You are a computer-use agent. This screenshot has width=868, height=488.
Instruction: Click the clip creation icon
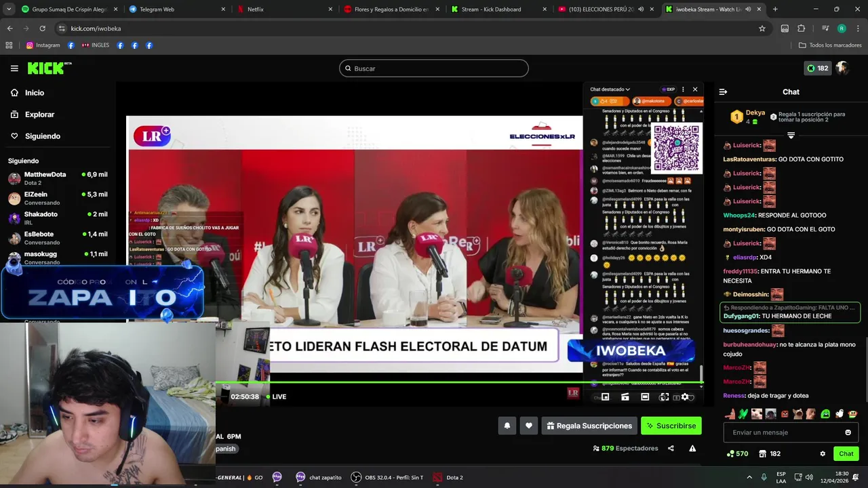click(x=625, y=397)
